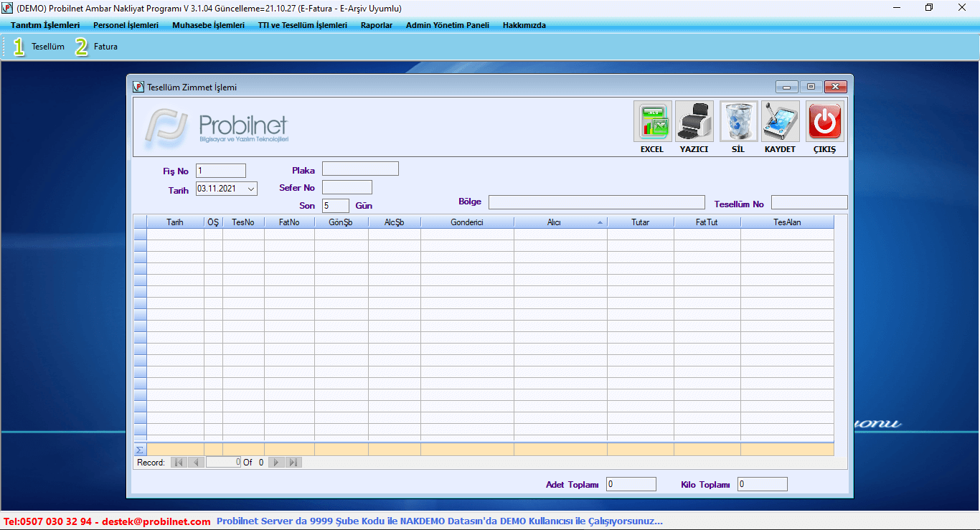Click the Sefer No input box
Screen dimensions: 980x530
coord(347,187)
